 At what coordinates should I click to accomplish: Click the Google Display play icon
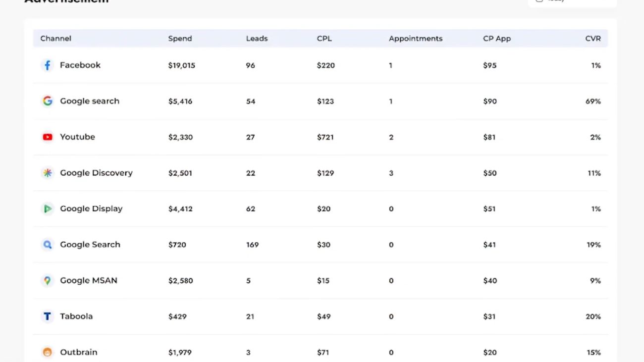click(x=47, y=209)
